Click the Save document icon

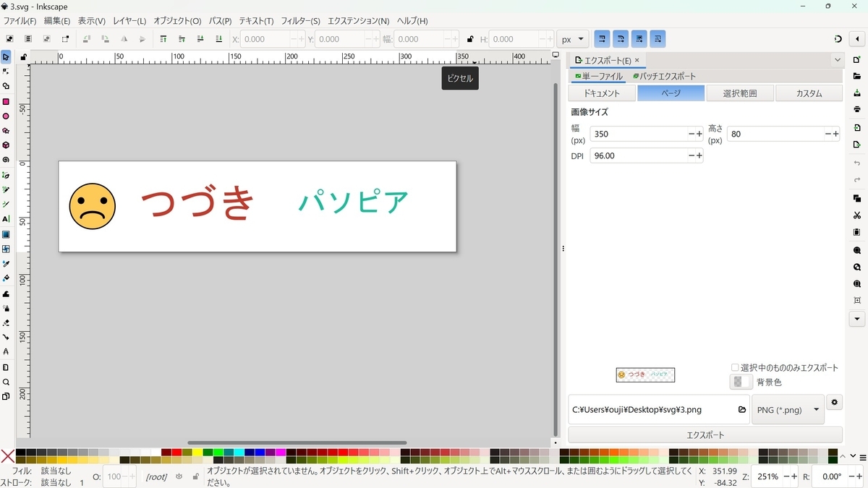[857, 93]
